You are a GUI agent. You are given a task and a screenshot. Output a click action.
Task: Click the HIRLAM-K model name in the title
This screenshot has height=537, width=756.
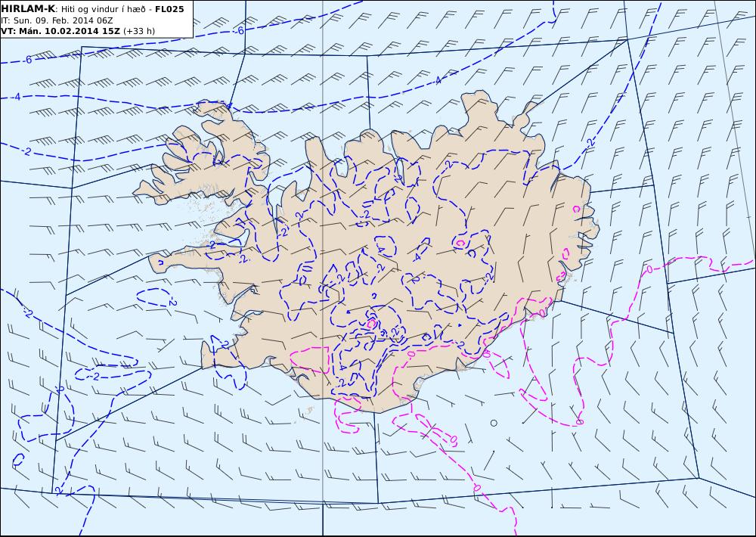(x=28, y=9)
